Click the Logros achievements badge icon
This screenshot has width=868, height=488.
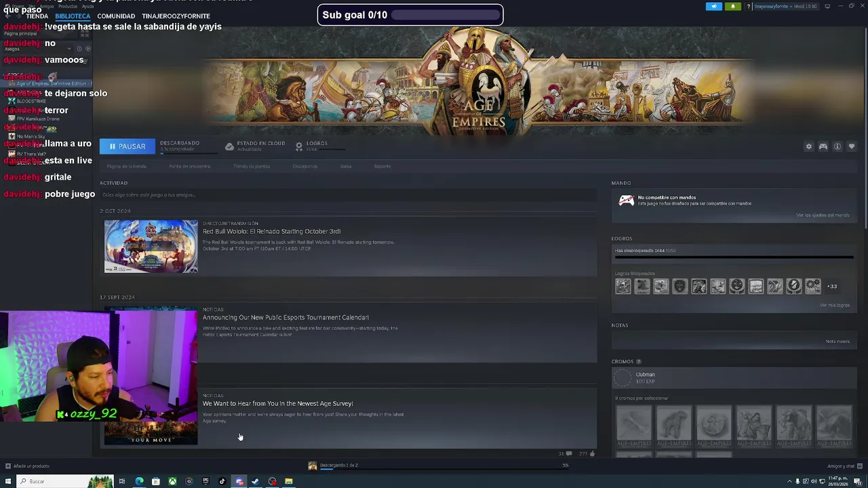[x=299, y=146]
